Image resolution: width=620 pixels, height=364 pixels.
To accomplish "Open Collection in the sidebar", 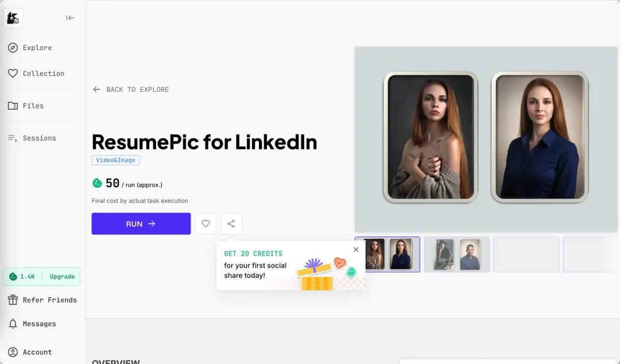I will coord(43,73).
